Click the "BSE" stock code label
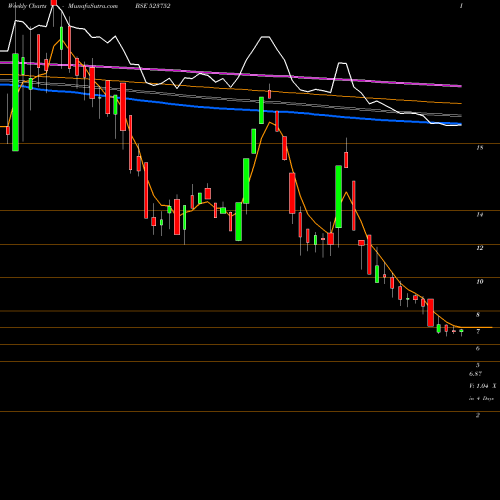The height and width of the screenshot is (500, 500). [153, 6]
